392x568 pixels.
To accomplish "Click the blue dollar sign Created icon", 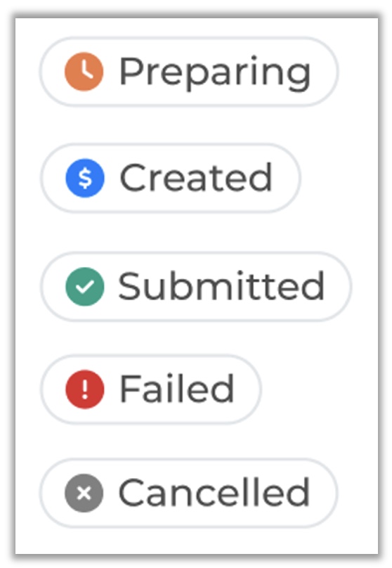I will tap(85, 178).
